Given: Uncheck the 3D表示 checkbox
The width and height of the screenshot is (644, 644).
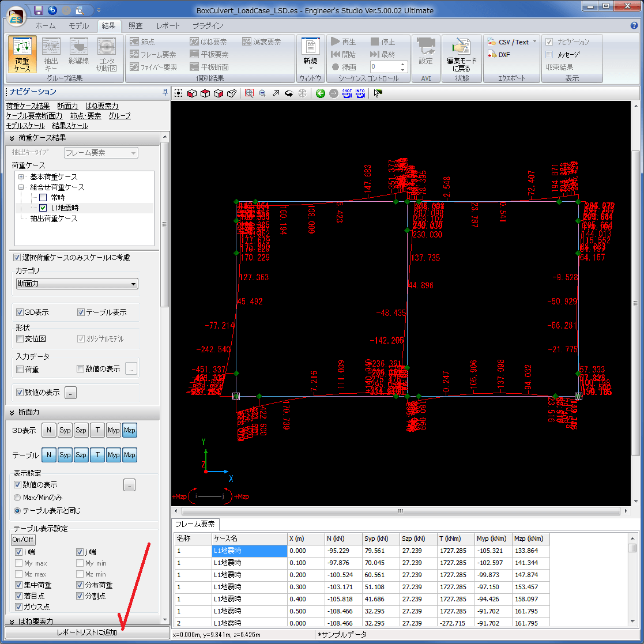Looking at the screenshot, I should click(20, 312).
